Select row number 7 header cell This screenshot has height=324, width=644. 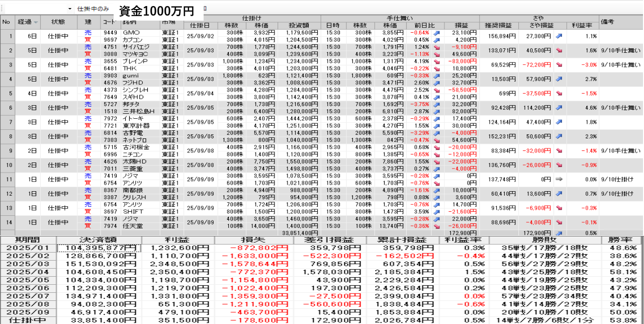pos(7,122)
